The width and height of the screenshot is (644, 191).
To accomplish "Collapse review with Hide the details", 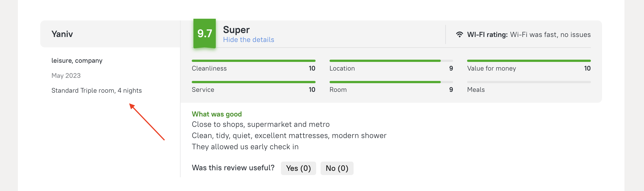I will (248, 40).
